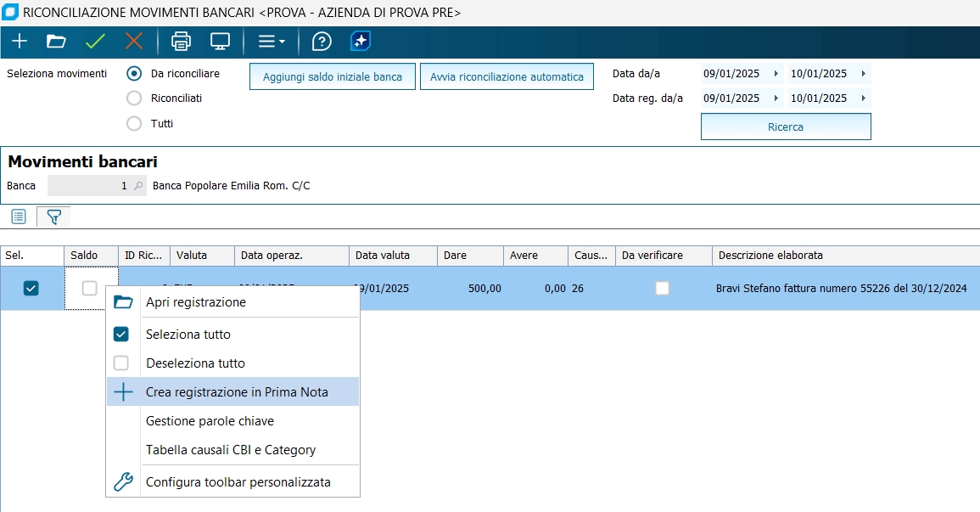Select the Riconciliati radio button
Viewport: 980px width, 512px height.
coord(134,98)
